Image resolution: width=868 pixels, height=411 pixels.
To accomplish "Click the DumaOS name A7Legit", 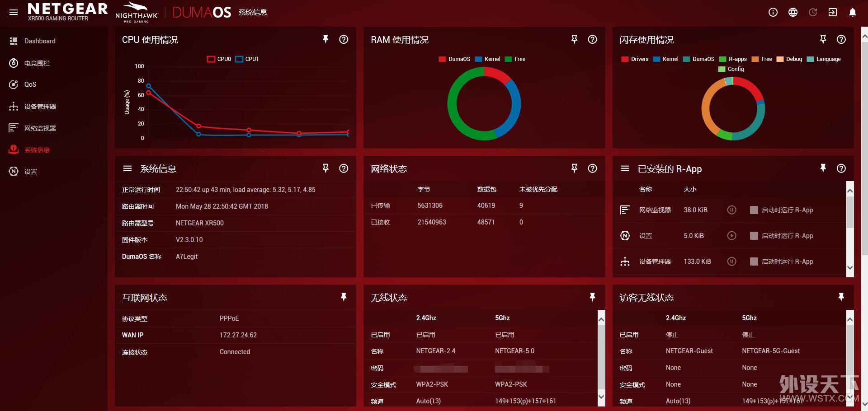I will coord(187,257).
